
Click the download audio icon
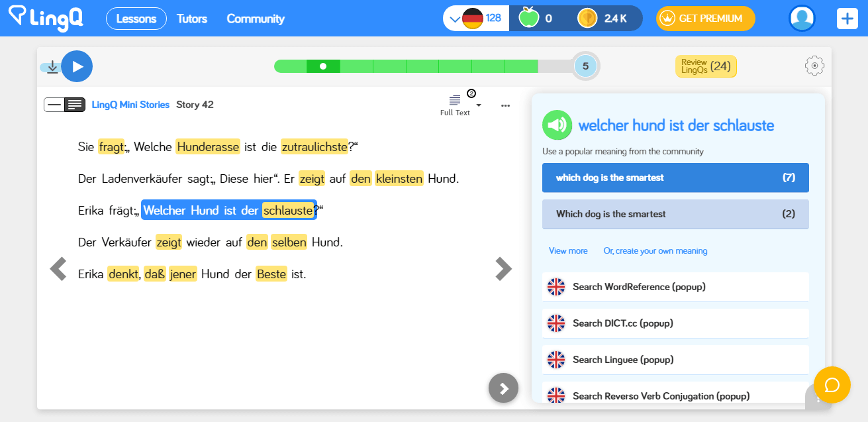52,67
